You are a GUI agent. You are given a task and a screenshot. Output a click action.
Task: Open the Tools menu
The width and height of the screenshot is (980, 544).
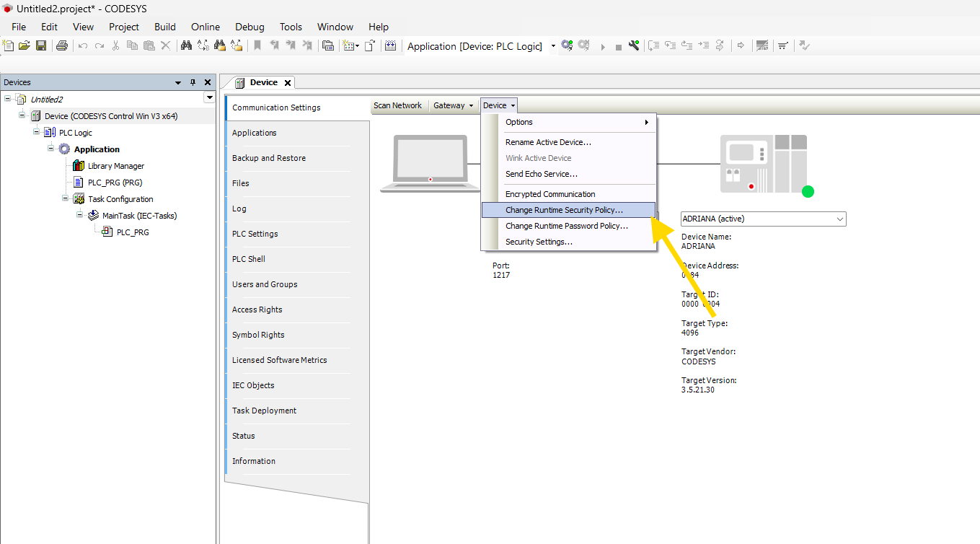coord(291,27)
